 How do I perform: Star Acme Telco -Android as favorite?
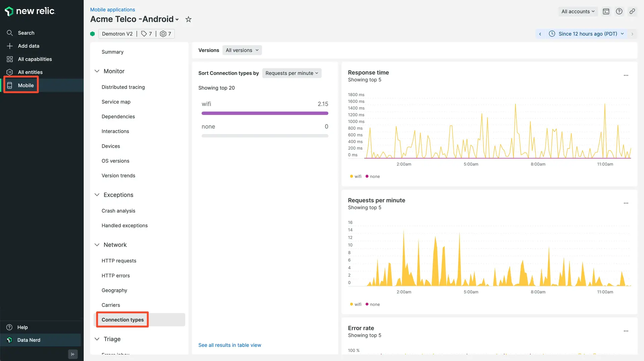[x=189, y=19]
